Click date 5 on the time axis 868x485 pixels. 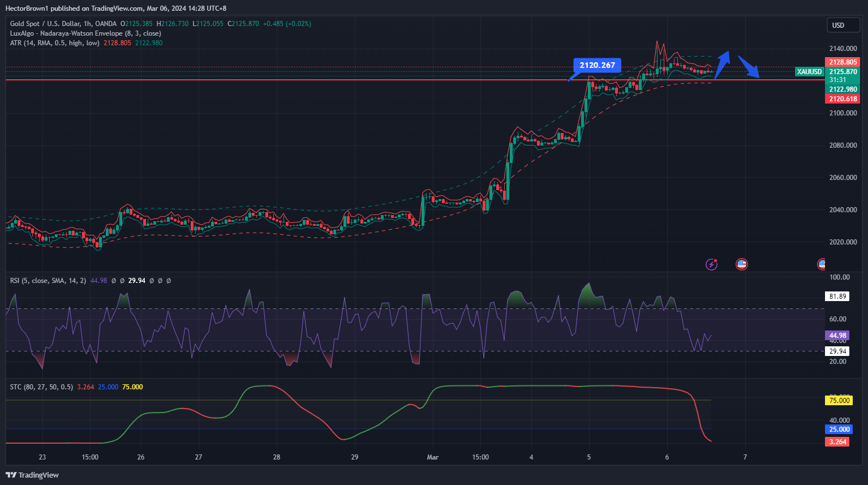pos(589,457)
